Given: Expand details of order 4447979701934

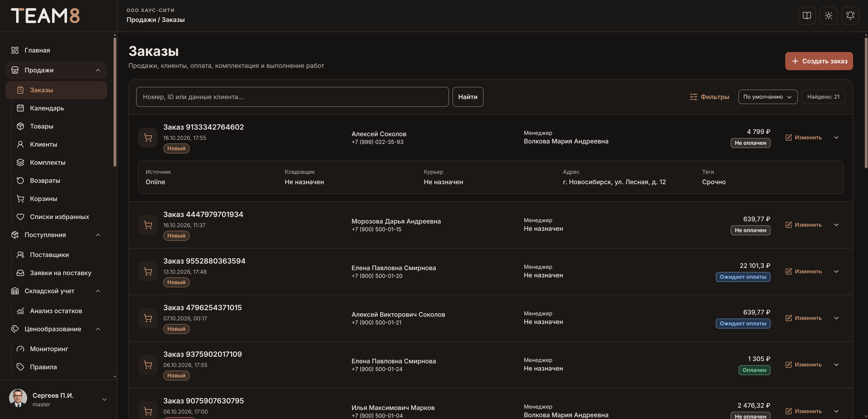Looking at the screenshot, I should [x=836, y=225].
